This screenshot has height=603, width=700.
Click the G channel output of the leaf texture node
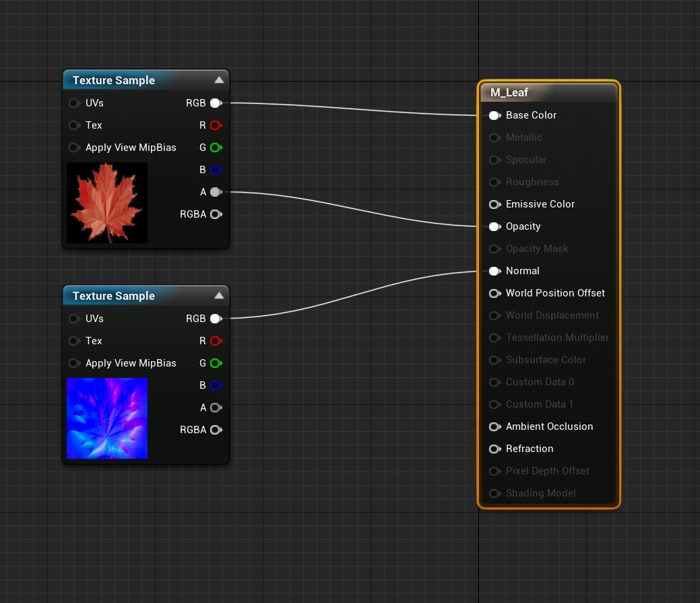point(216,148)
